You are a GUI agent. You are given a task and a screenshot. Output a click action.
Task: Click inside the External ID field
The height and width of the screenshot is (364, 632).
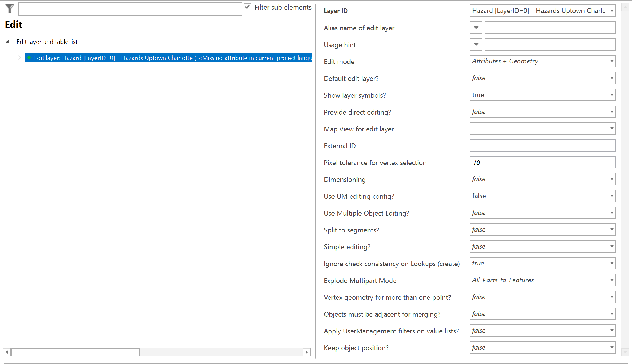[542, 145]
